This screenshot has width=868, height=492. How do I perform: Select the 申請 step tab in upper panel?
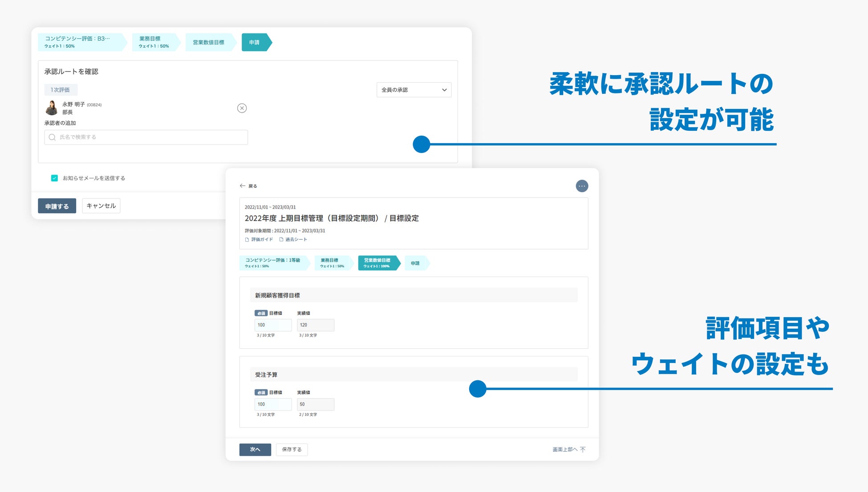coord(255,42)
